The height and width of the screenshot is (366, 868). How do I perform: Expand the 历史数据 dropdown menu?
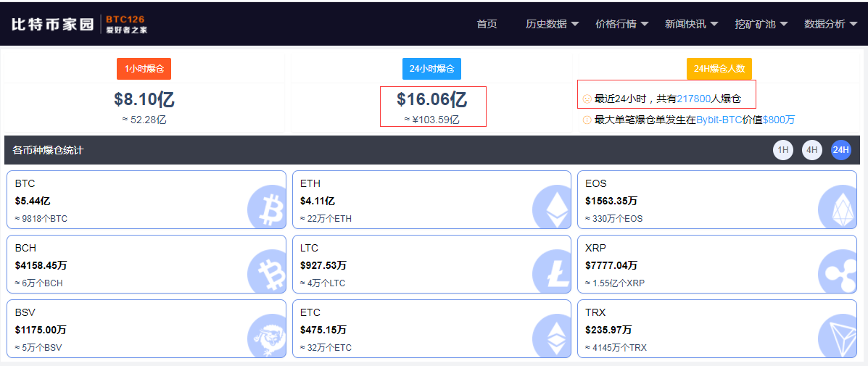pos(552,24)
